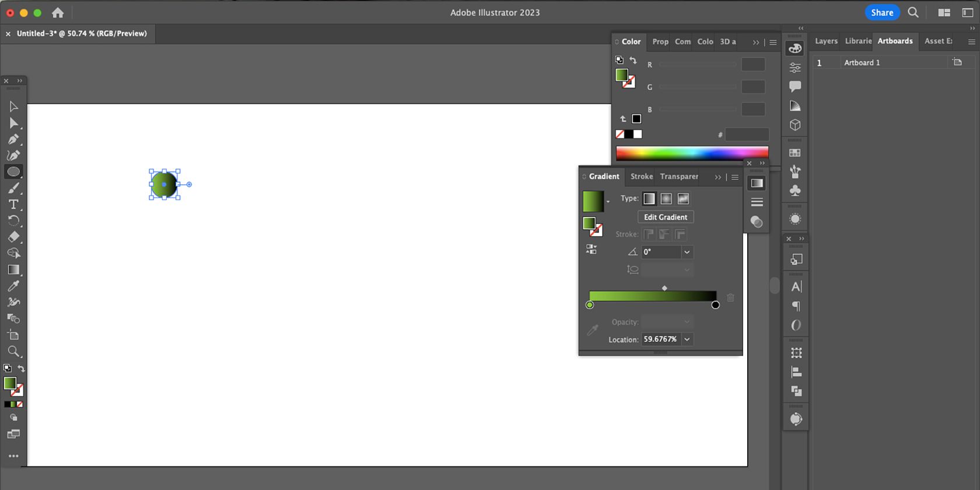Open Artboard 1 options icon

tap(957, 62)
